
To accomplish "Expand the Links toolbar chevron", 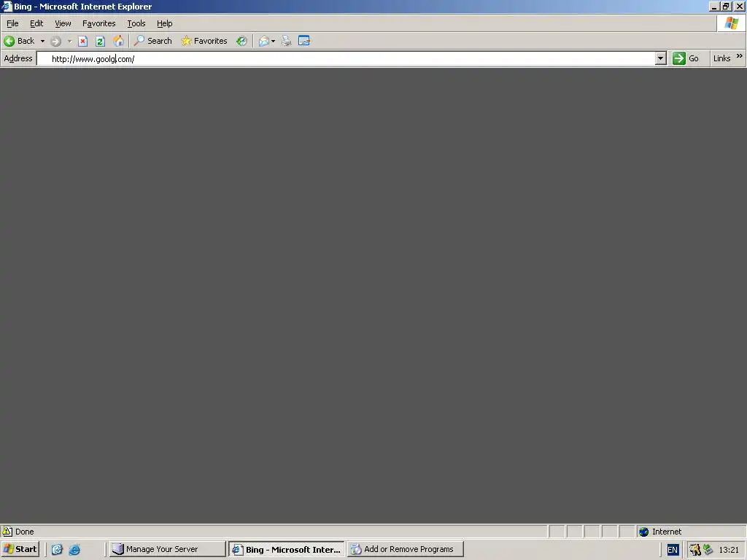I will point(740,55).
